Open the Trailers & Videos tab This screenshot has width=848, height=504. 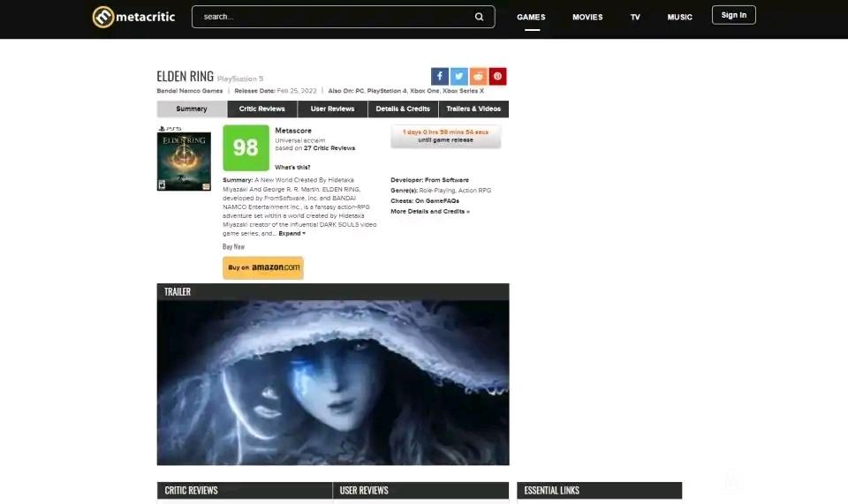click(473, 109)
